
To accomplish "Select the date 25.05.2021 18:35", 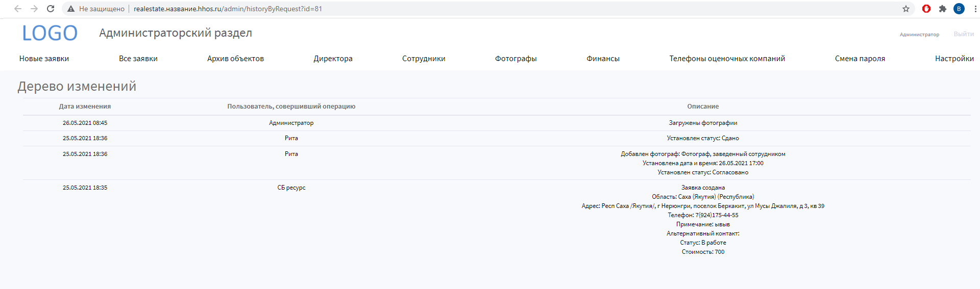I will coord(85,188).
